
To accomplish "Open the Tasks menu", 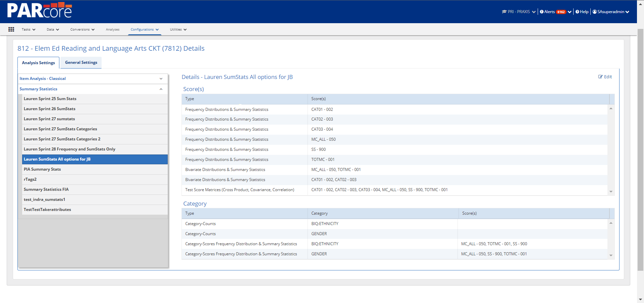I will tap(29, 30).
